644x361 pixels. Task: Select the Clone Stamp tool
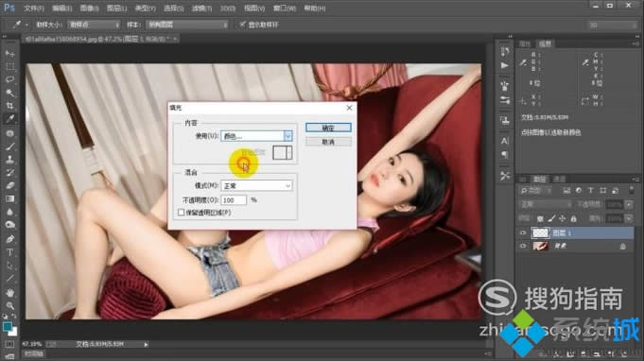point(9,160)
